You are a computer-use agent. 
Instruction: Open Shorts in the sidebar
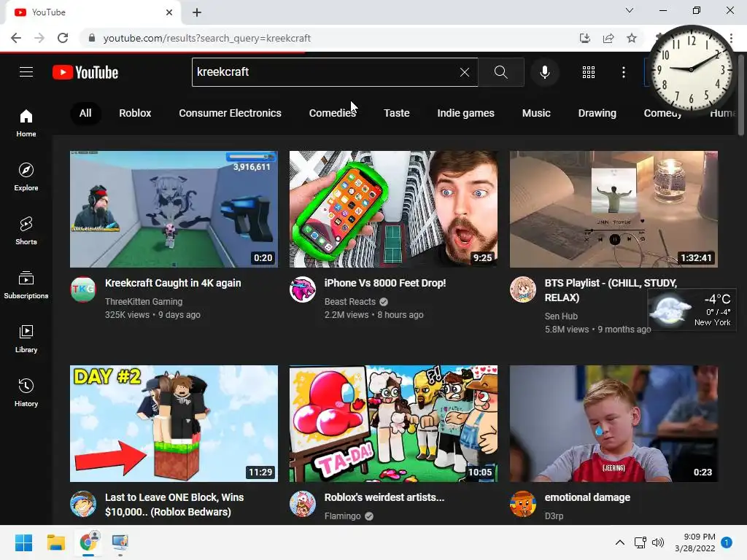[26, 231]
